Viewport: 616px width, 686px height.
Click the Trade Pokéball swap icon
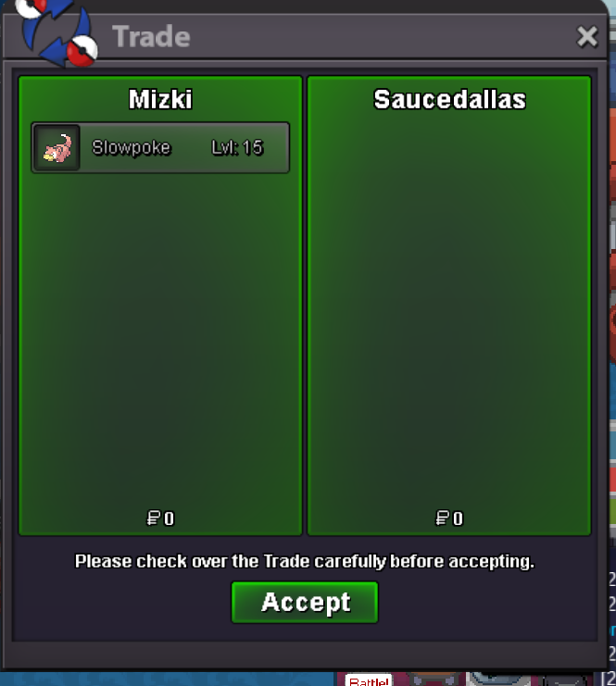pos(57,32)
